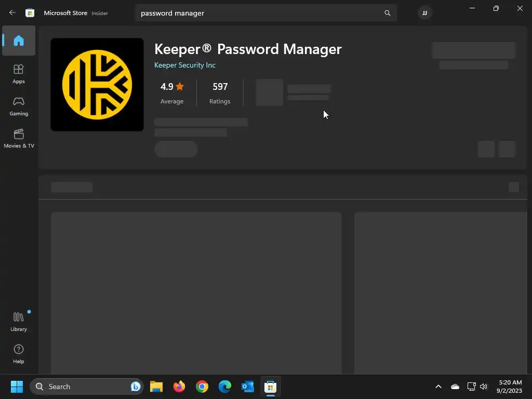Open the Home tab in the sidebar
This screenshot has height=399, width=532.
(19, 41)
